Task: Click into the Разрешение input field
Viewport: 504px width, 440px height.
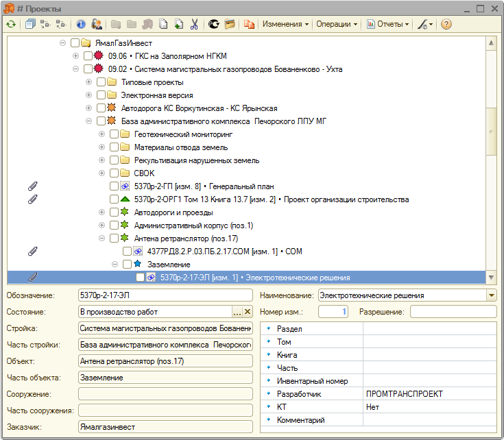Action: coord(453,312)
